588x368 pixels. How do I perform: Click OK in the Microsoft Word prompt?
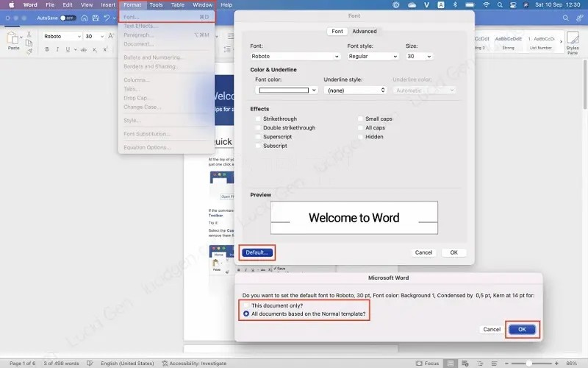pyautogui.click(x=521, y=329)
